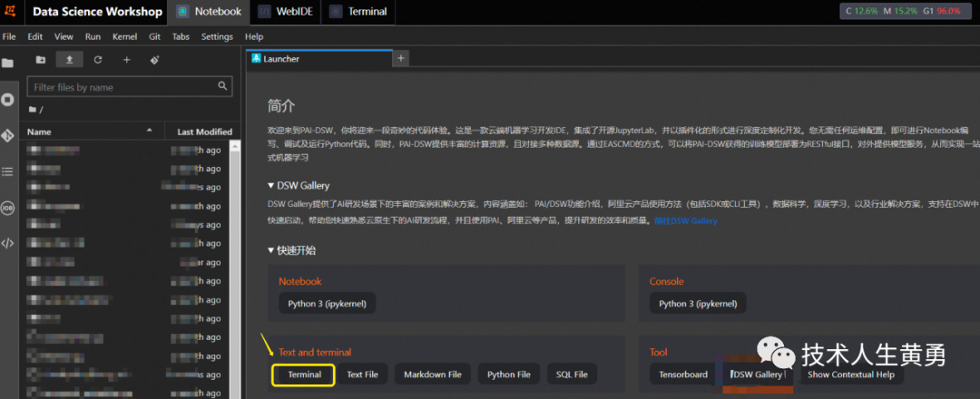Click the new launcher plus icon
Screen dimensions: 980x399
[x=127, y=60]
